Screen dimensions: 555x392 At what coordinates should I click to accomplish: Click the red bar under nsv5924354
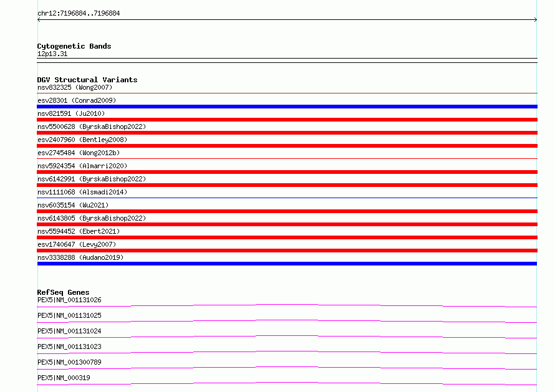(287, 172)
